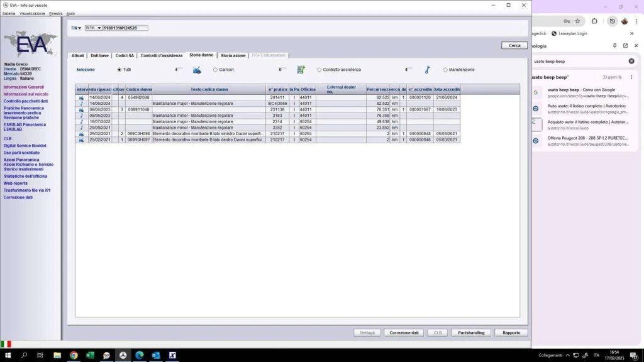Click Leaseplan Login bookmark in Chrome
This screenshot has height=362, width=644.
click(x=569, y=34)
